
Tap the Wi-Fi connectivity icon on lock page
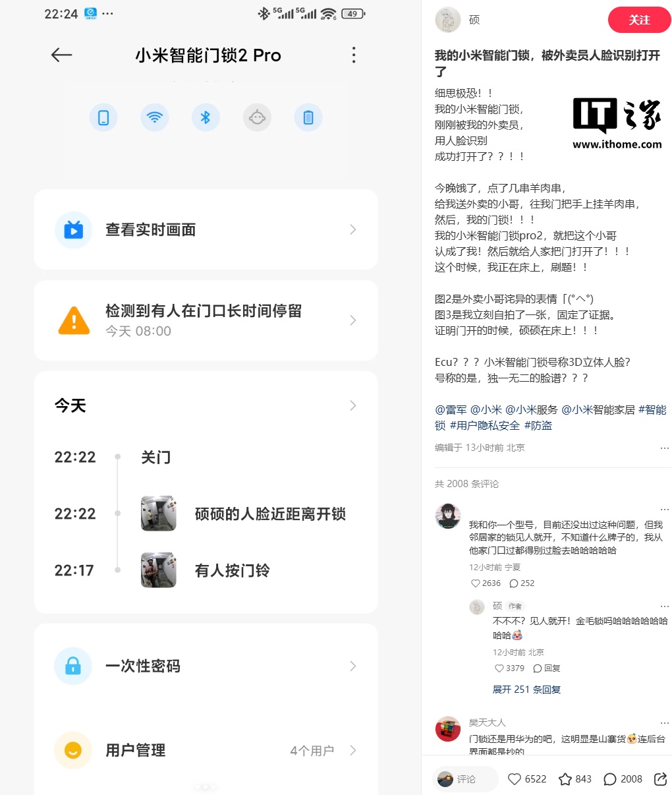154,117
